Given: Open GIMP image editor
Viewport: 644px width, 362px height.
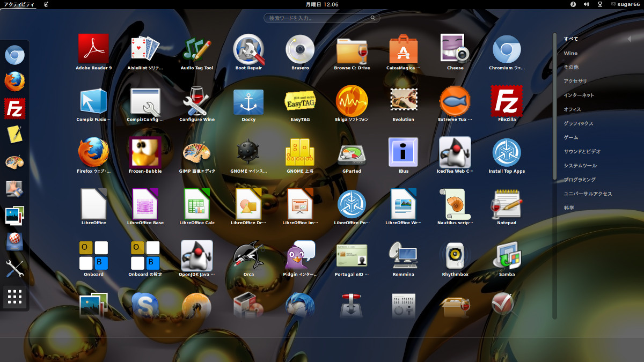Looking at the screenshot, I should point(197,152).
